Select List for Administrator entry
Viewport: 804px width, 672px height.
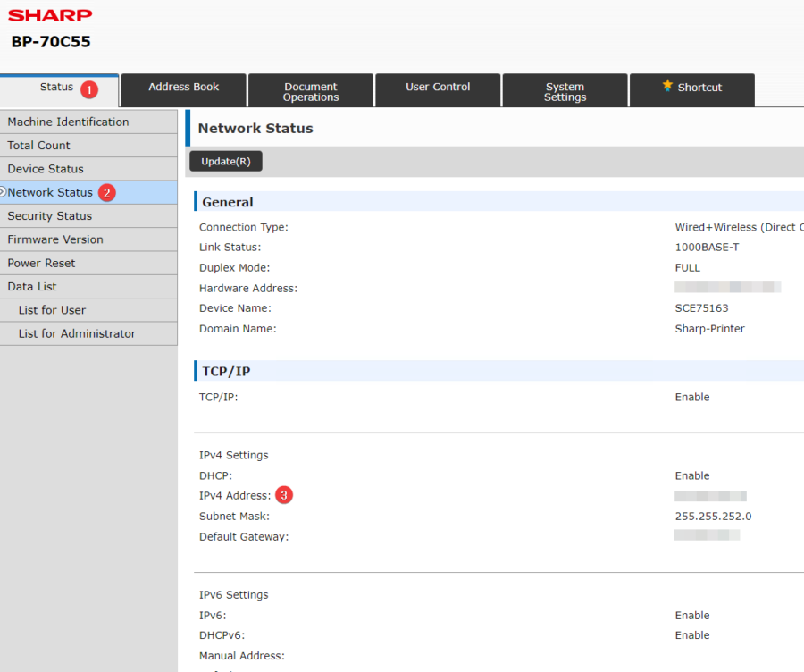pyautogui.click(x=77, y=334)
